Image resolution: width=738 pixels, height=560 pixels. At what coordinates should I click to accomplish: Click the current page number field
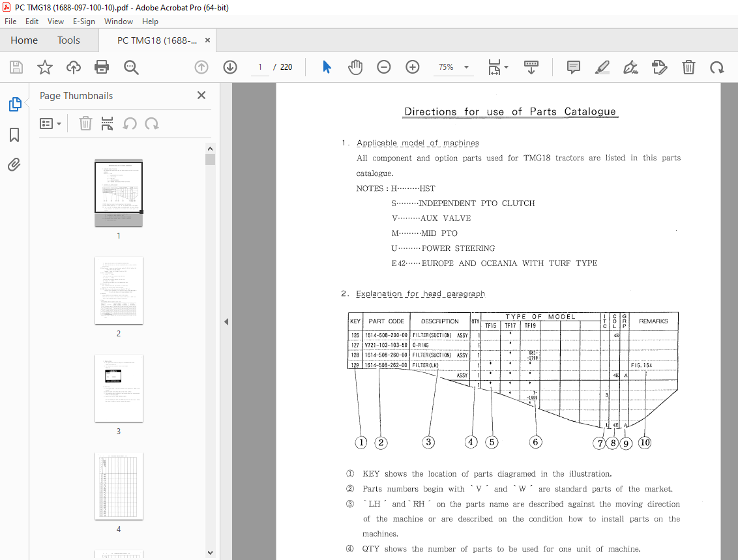260,67
